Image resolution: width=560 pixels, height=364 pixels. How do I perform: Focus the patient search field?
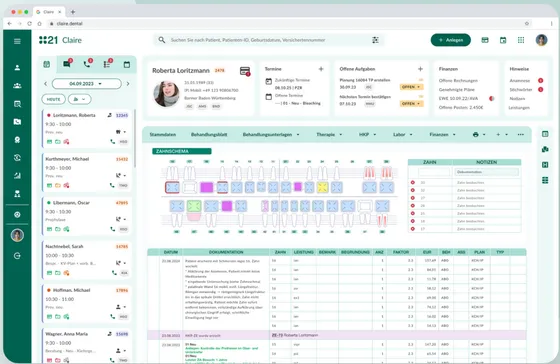click(x=268, y=40)
